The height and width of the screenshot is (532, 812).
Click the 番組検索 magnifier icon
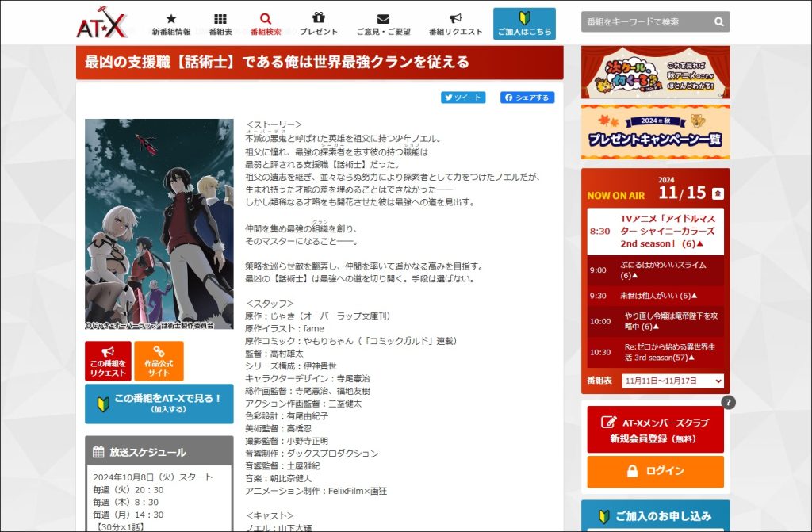point(266,18)
